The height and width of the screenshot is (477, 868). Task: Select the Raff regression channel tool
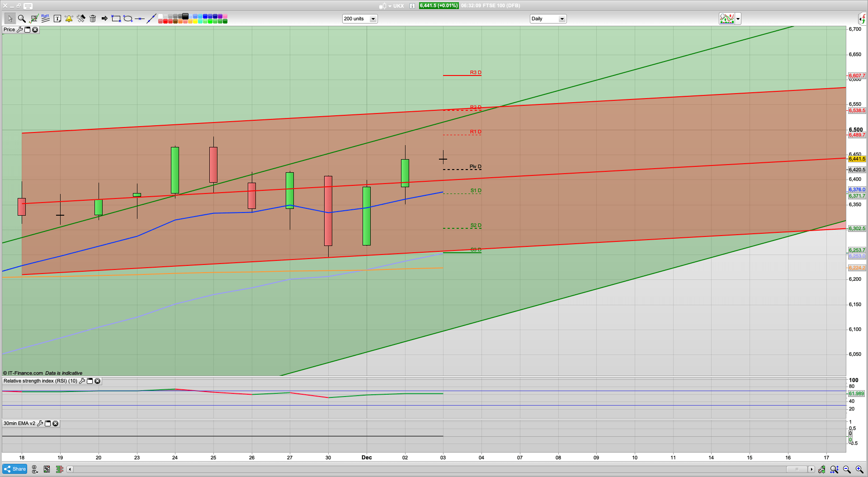pos(45,19)
